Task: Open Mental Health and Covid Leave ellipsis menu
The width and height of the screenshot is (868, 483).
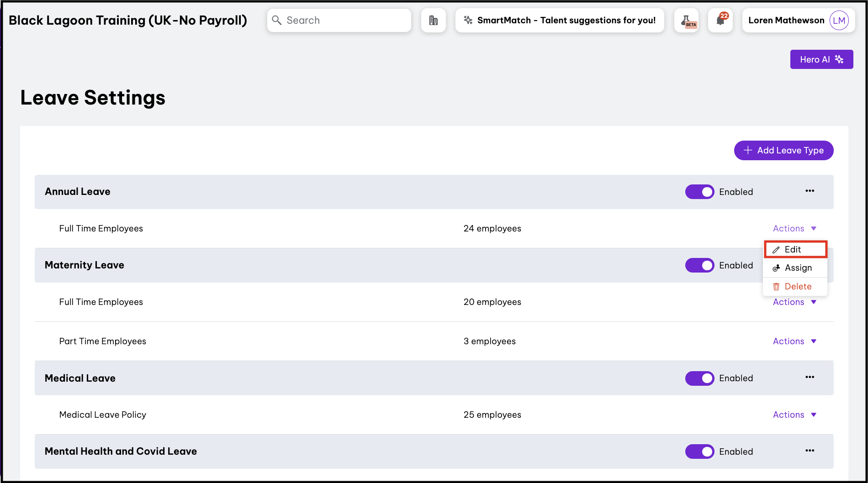Action: pyautogui.click(x=810, y=451)
